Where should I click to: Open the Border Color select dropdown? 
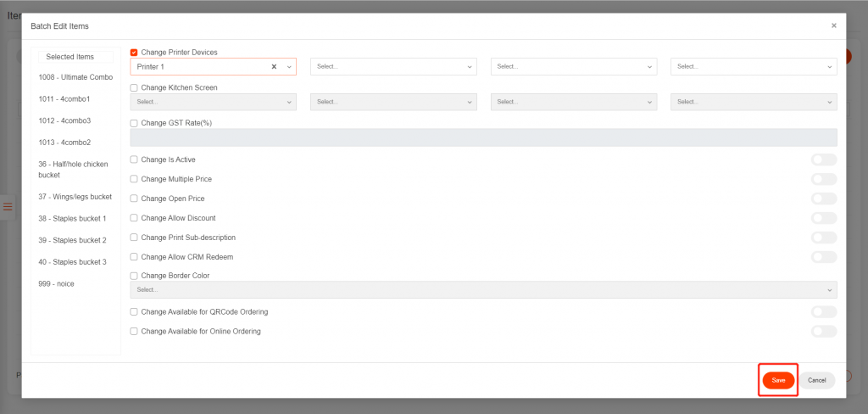[483, 290]
